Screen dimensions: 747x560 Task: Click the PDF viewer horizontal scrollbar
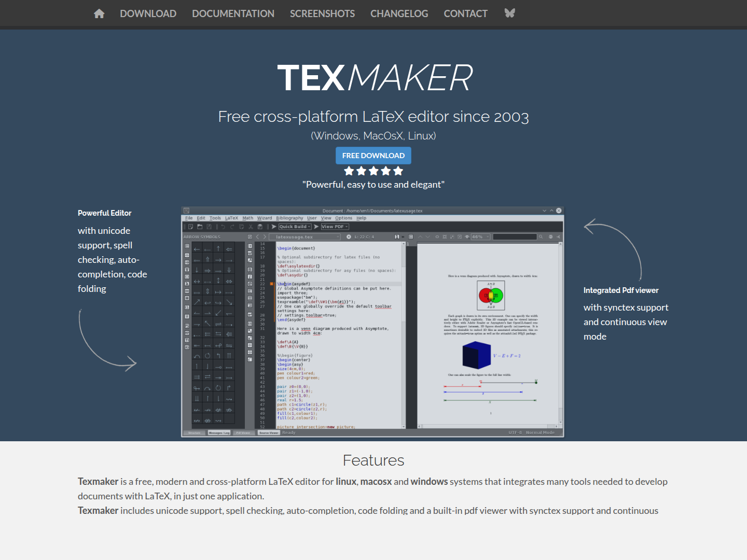pos(488,426)
